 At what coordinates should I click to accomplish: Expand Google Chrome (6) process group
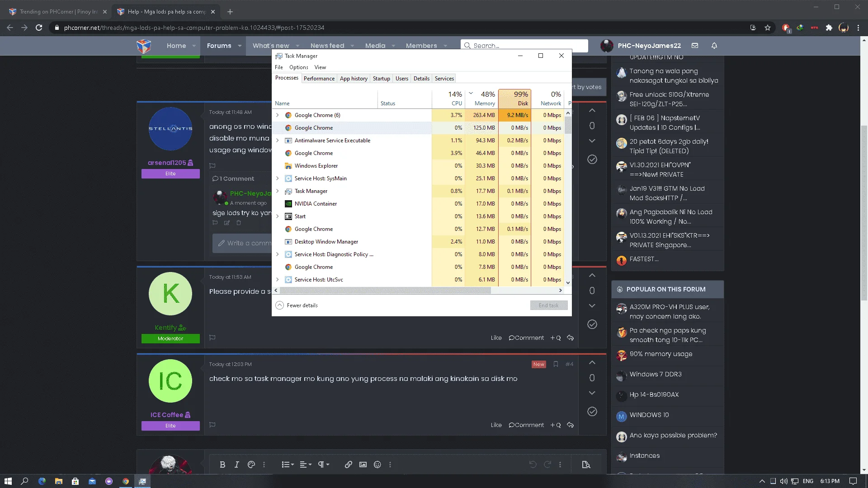[278, 115]
